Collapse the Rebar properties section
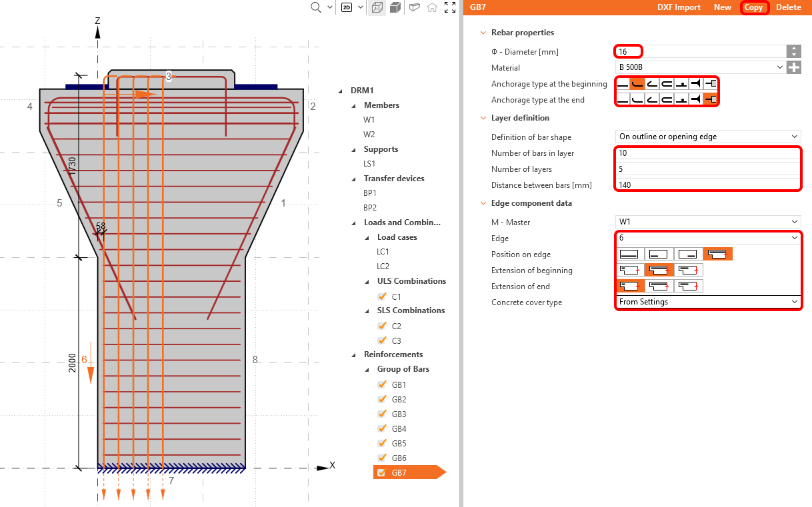 (483, 33)
